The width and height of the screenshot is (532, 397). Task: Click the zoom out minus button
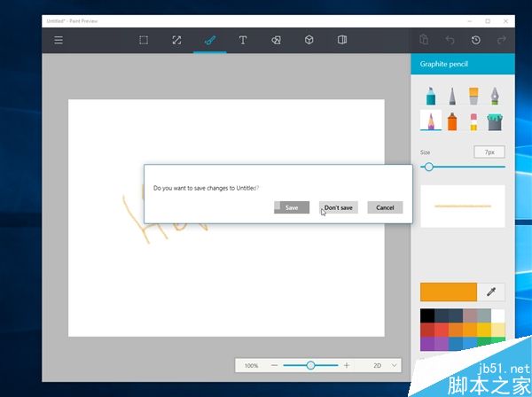tap(275, 365)
